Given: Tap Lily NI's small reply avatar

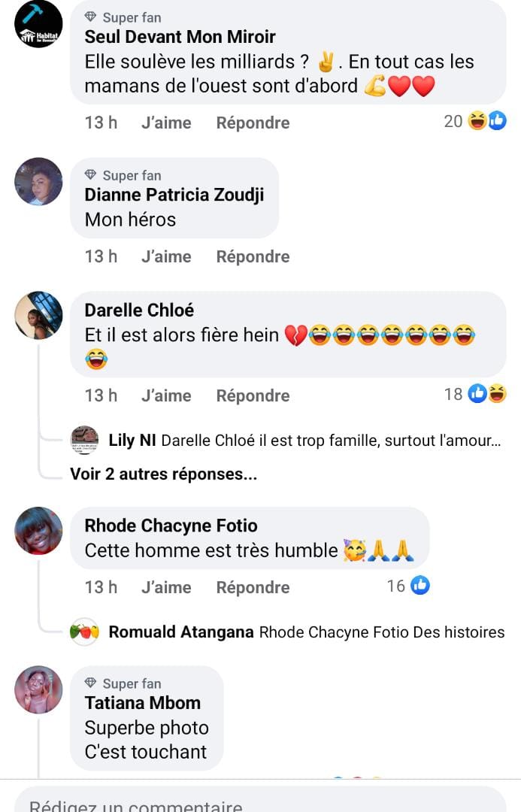Looking at the screenshot, I should (84, 440).
